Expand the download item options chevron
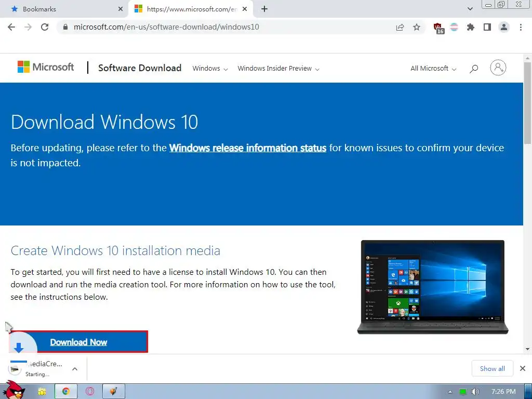Viewport: 532px width, 399px height. coord(75,369)
